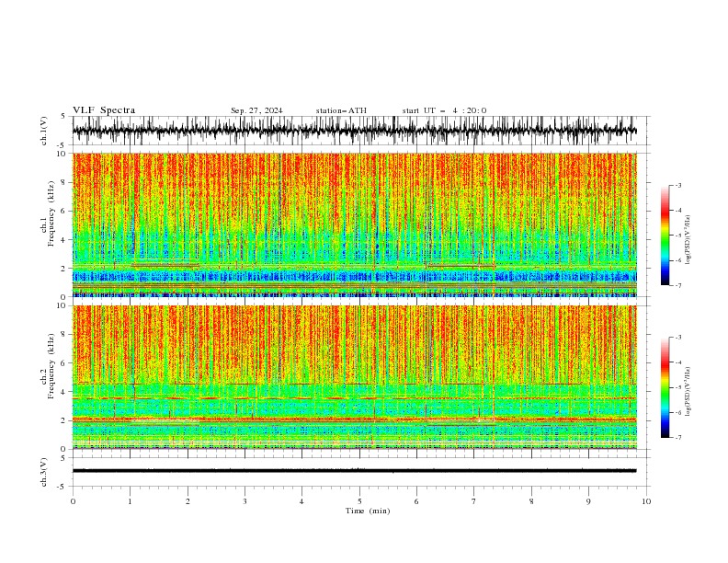728x563 pixels.
Task: Click the ch.3(V) waveform axis label
Action: (44, 472)
